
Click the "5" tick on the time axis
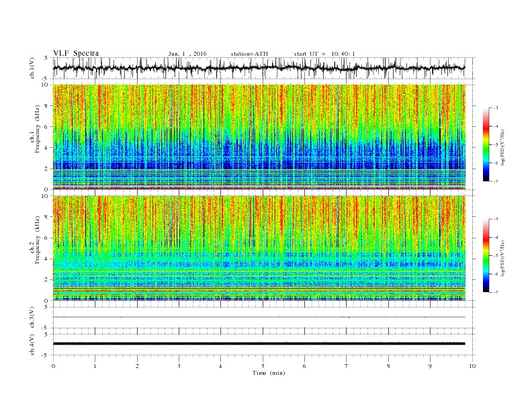(x=263, y=366)
